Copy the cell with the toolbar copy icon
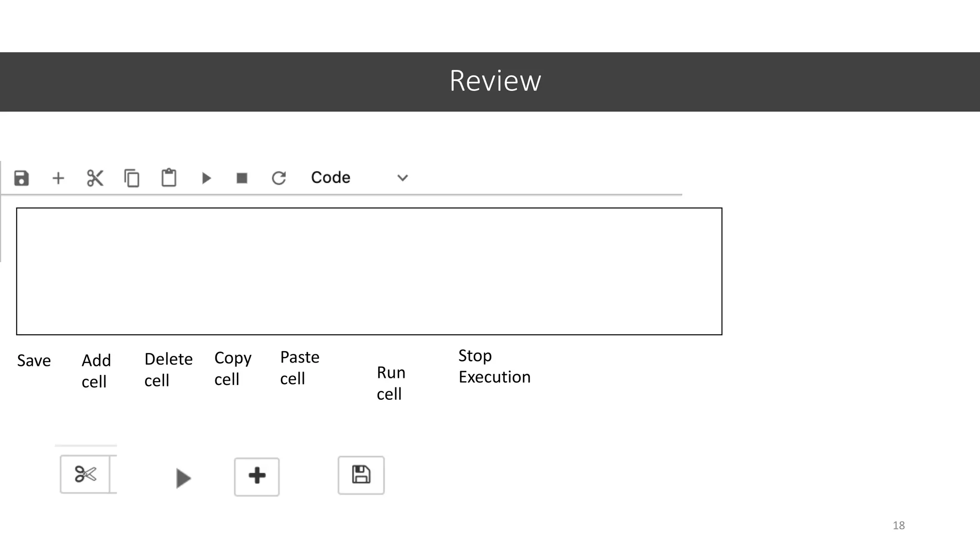This screenshot has height=551, width=980. pyautogui.click(x=132, y=178)
